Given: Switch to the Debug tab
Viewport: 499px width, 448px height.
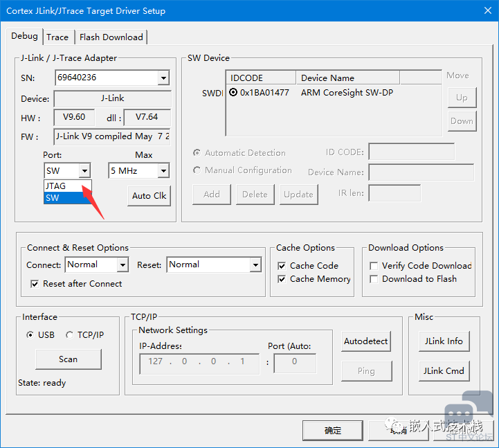Looking at the screenshot, I should [x=24, y=36].
